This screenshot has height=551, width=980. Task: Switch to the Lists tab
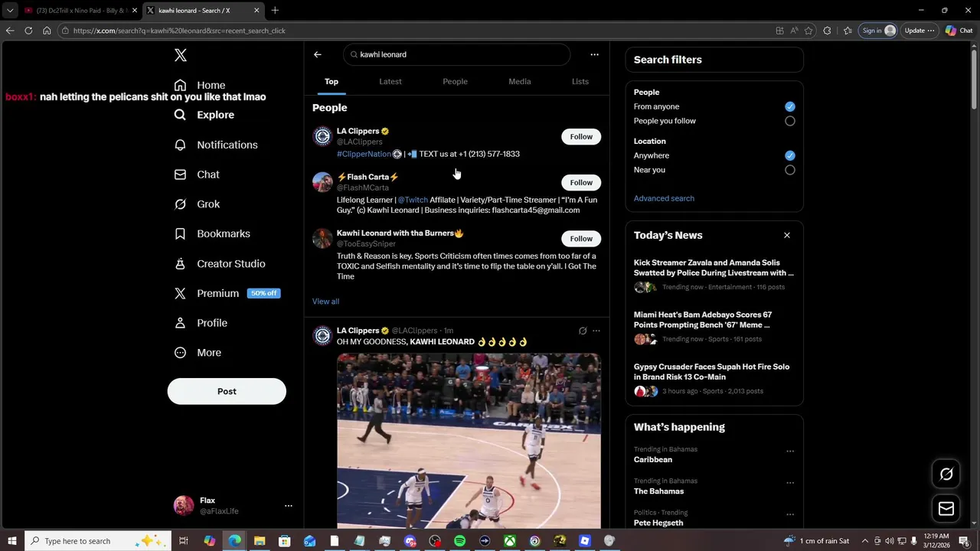point(580,81)
